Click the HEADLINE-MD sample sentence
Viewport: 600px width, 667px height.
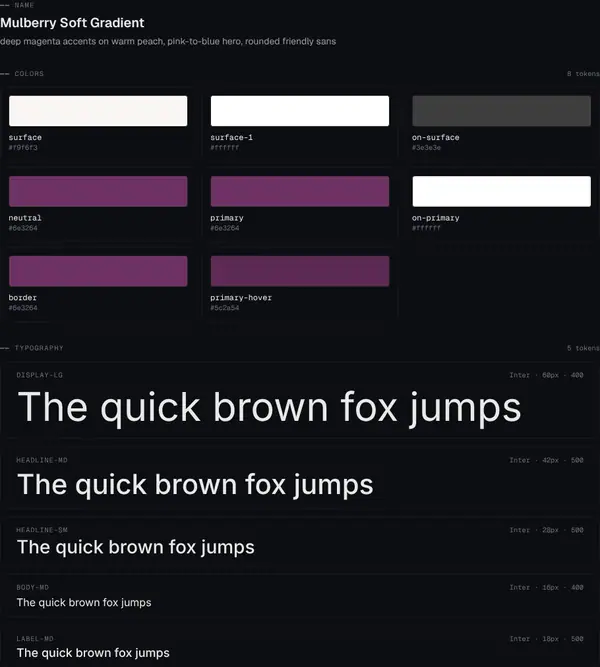[195, 485]
